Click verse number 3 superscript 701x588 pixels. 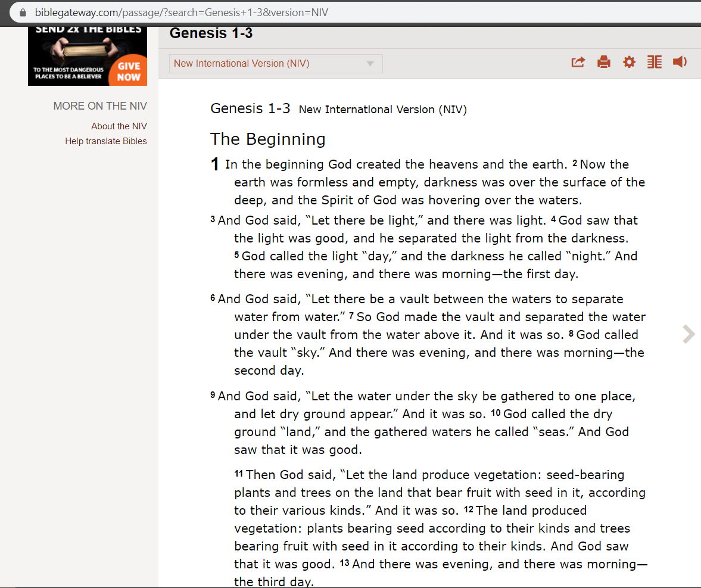(x=213, y=219)
